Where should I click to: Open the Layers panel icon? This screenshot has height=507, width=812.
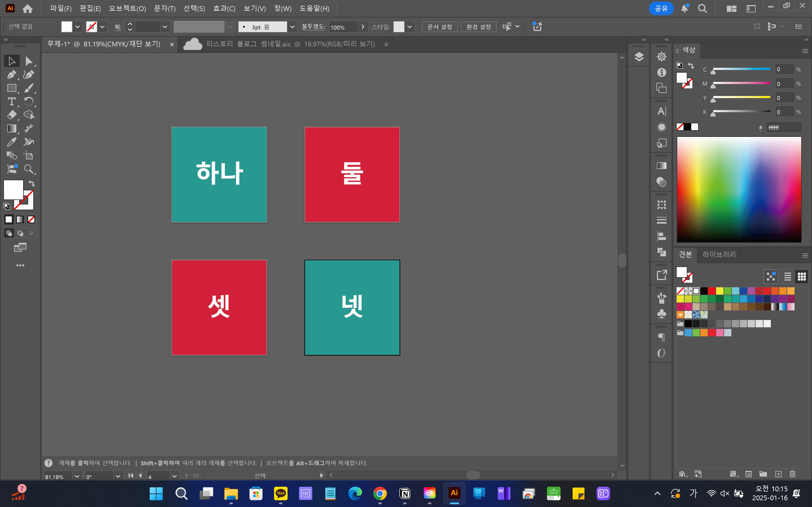point(639,57)
